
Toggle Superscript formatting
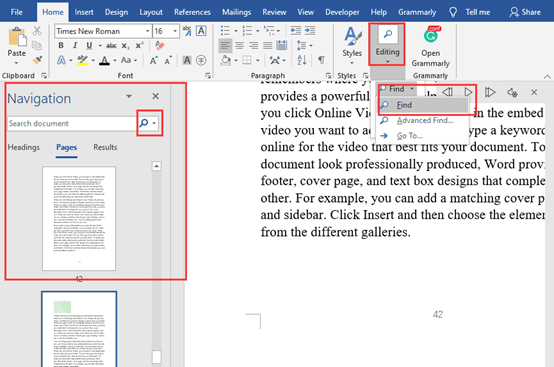(x=139, y=46)
